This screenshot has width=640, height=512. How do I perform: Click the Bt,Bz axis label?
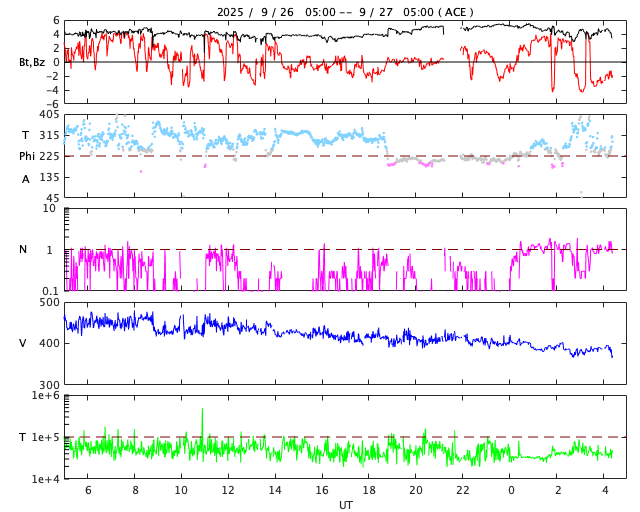tap(32, 62)
